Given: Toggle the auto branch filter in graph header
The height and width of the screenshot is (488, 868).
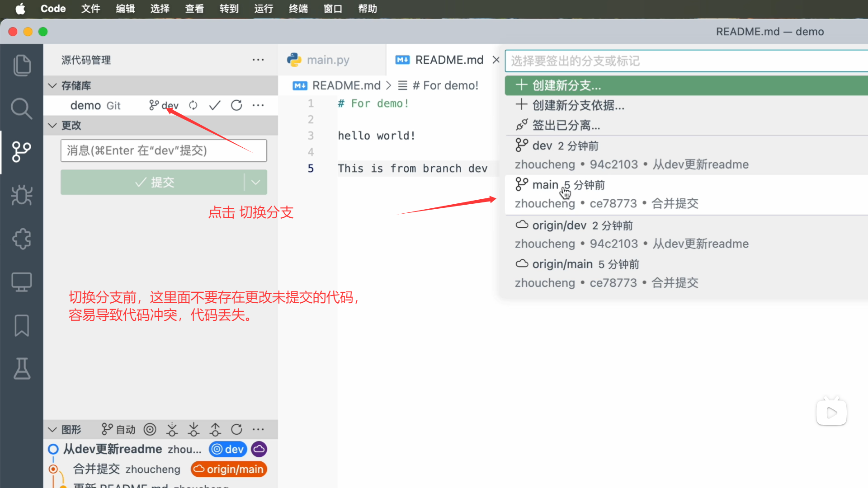Looking at the screenshot, I should (x=118, y=429).
